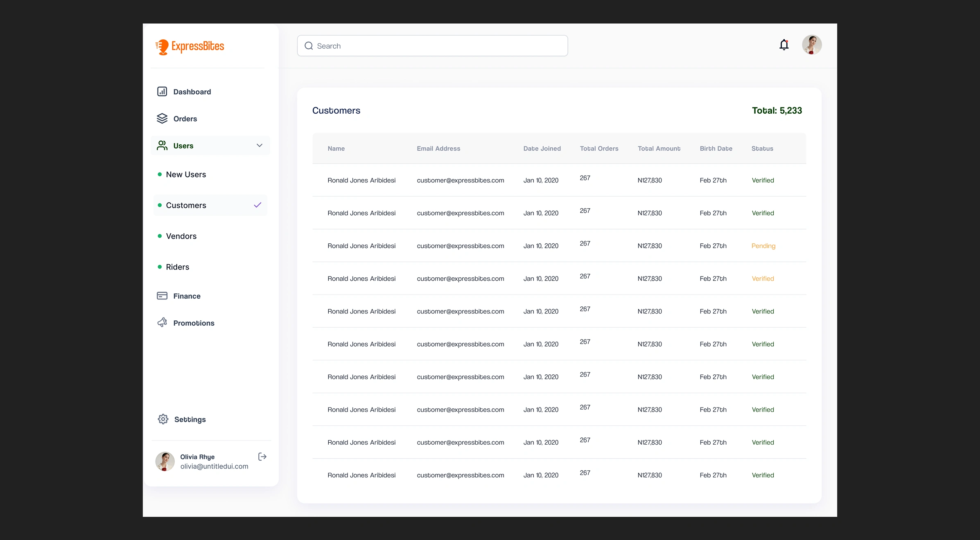Go to Vendors submenu item
980x540 pixels.
pyautogui.click(x=181, y=236)
